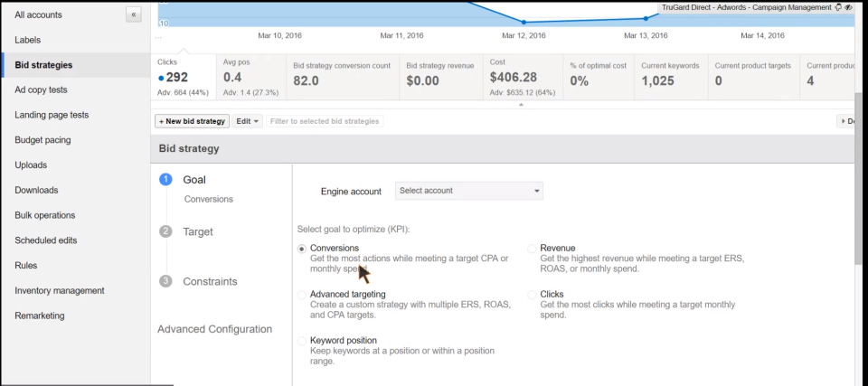Screen dimensions: 868x386
Task: Open Bulk operations
Action: coord(45,215)
